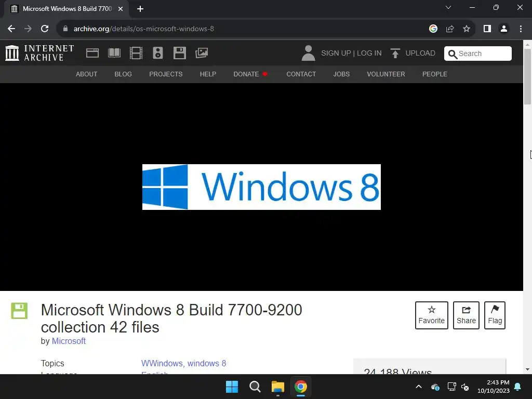Open Windows Start menu
This screenshot has width=532, height=399.
pos(232,387)
